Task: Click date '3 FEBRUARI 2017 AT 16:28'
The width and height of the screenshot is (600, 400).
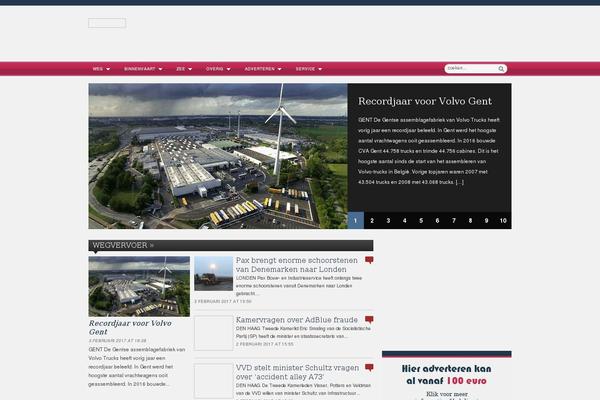Action: [x=117, y=340]
